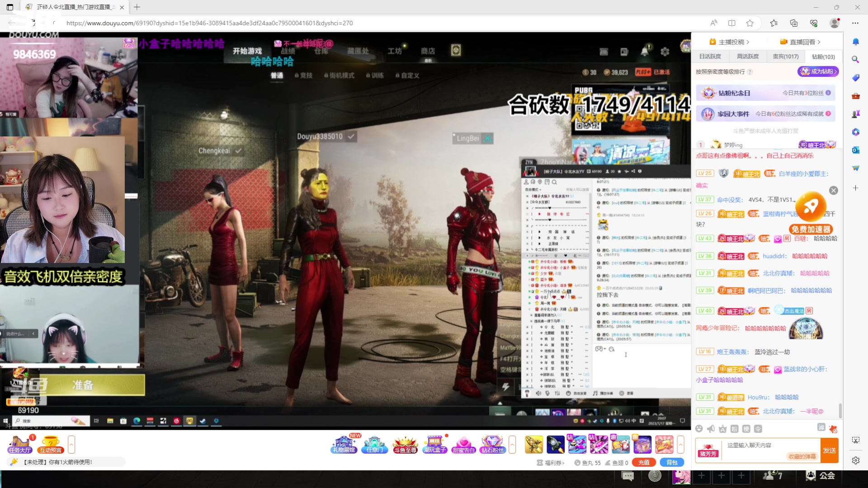Open the emoji picker in chat
This screenshot has height=488, width=868.
699,429
